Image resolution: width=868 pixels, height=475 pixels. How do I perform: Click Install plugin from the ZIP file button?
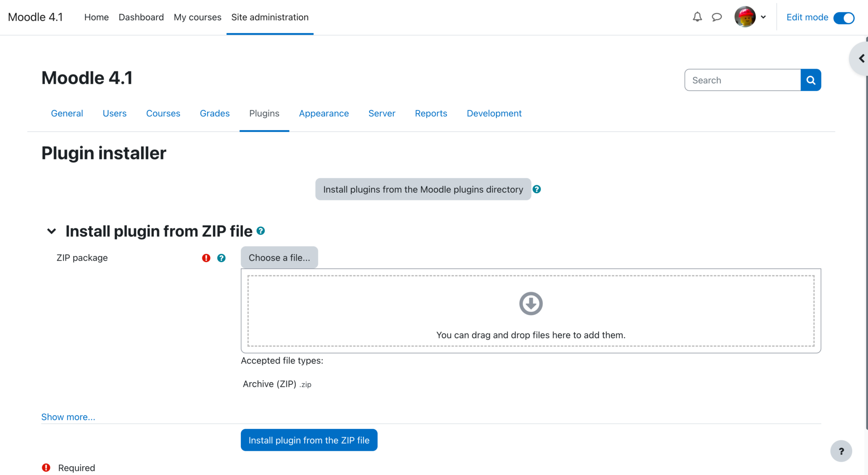(x=309, y=440)
